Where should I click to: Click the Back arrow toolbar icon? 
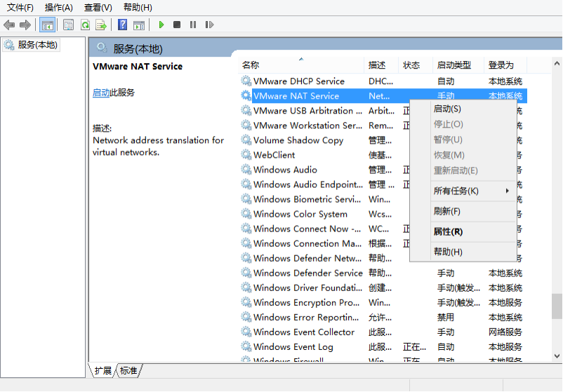pos(9,25)
